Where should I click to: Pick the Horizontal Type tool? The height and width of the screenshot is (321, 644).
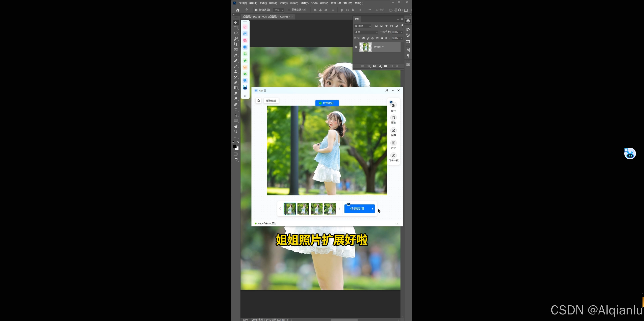tap(236, 110)
